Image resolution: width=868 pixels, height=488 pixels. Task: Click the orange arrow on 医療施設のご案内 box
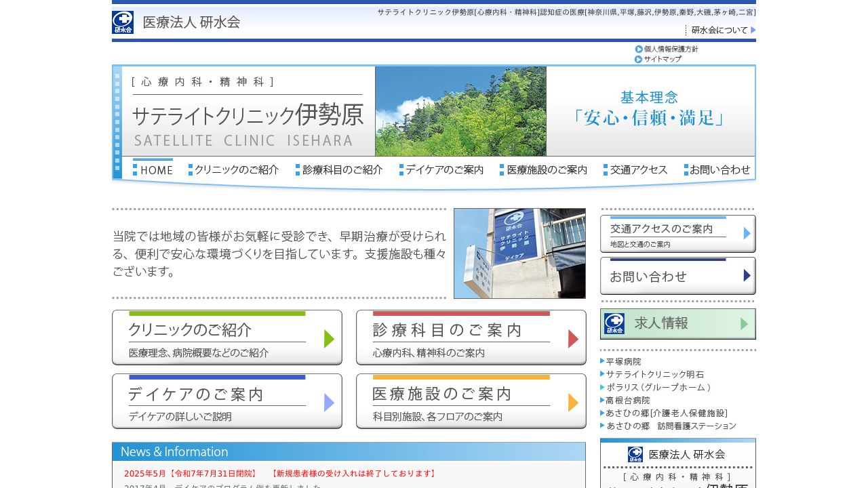[572, 402]
